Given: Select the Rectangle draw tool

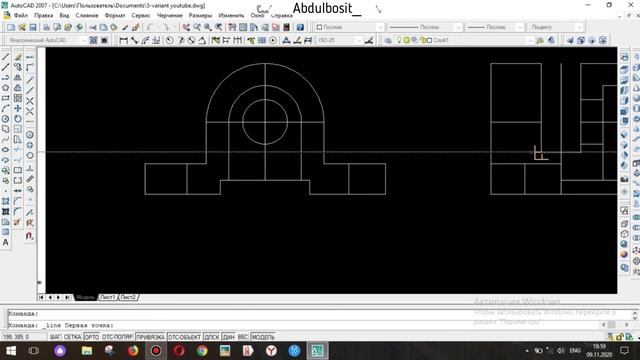Looking at the screenshot, I should (x=6, y=98).
